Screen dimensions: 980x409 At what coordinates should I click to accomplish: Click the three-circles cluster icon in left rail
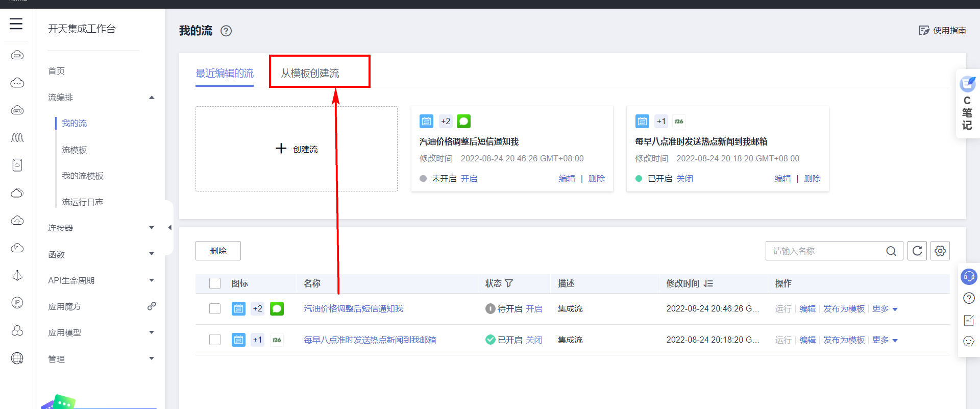pyautogui.click(x=17, y=331)
